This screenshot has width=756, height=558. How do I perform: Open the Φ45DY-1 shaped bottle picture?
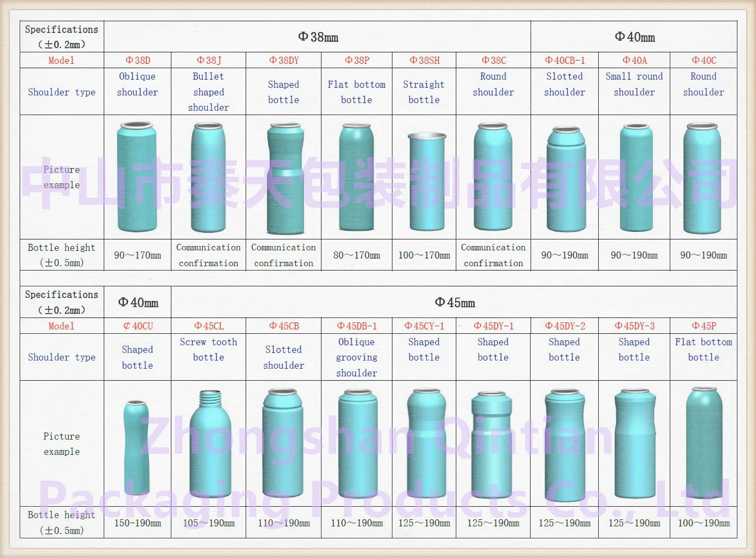493,446
